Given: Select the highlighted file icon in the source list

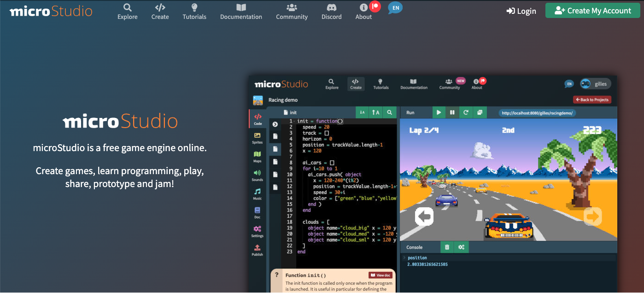Looking at the screenshot, I should pyautogui.click(x=275, y=149).
